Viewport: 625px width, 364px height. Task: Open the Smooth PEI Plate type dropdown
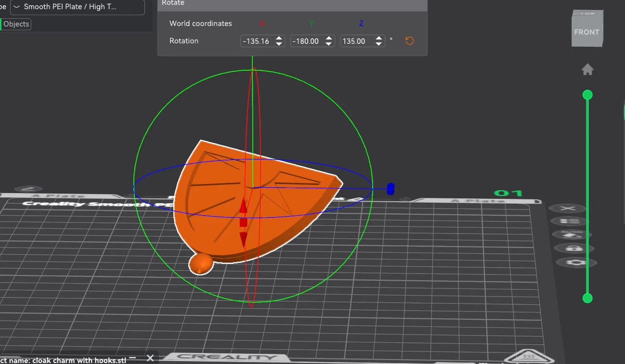tap(78, 7)
